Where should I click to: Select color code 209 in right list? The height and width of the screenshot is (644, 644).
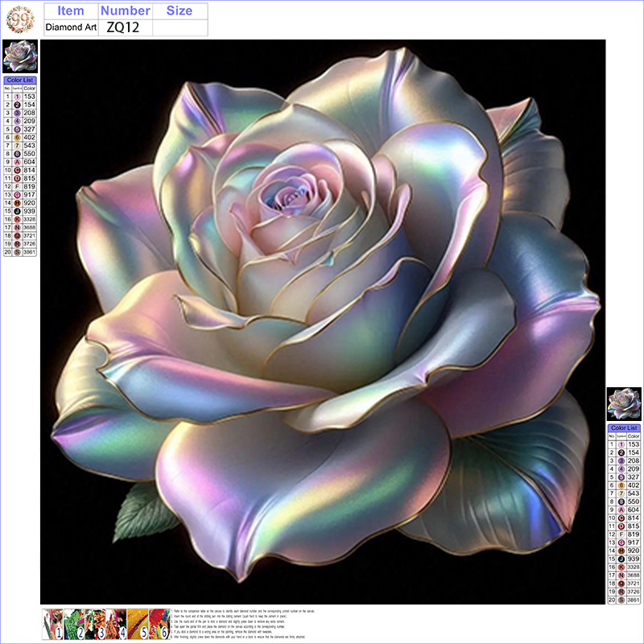coord(634,469)
